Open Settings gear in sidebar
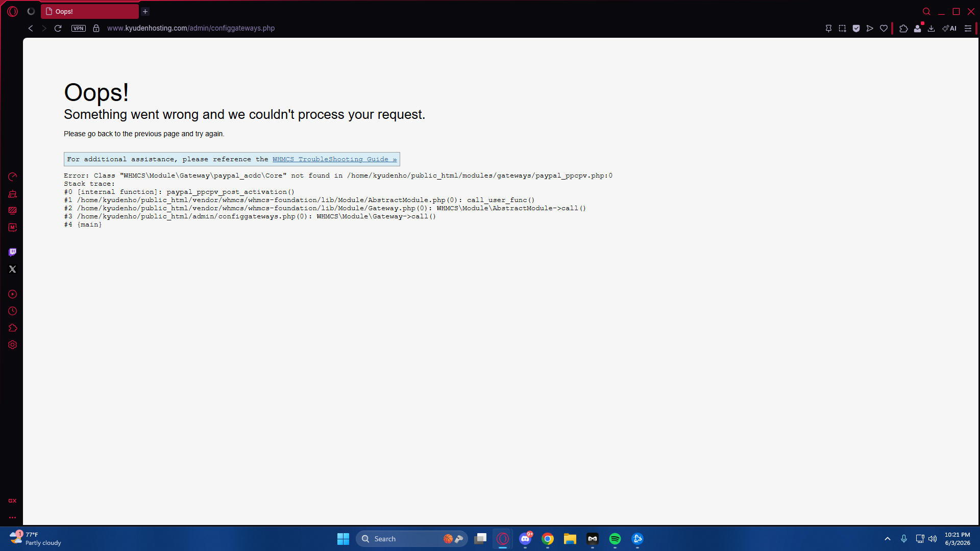Viewport: 980px width, 551px height. tap(13, 345)
